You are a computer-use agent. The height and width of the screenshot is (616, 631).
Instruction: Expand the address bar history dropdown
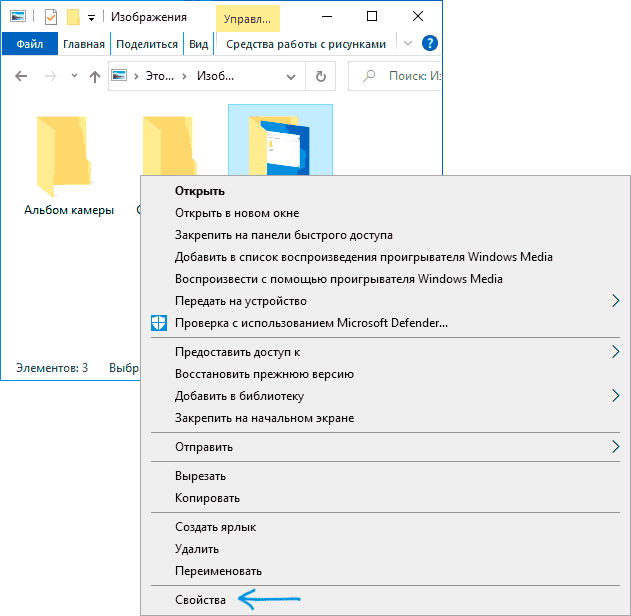pos(291,76)
